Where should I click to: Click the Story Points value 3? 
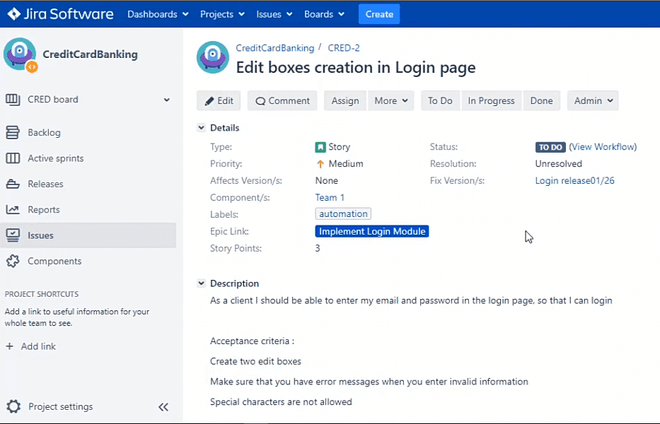(318, 248)
